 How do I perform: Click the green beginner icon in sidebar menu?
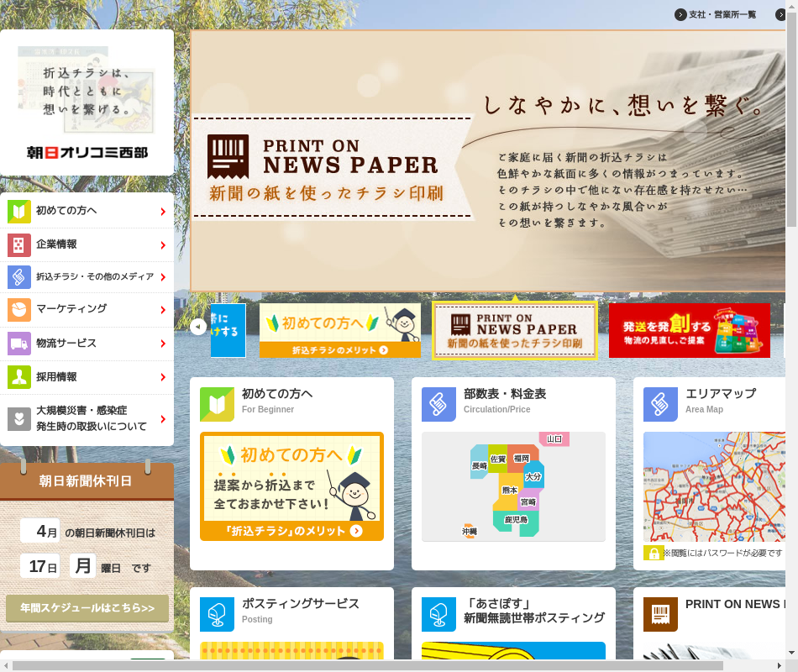click(x=18, y=212)
